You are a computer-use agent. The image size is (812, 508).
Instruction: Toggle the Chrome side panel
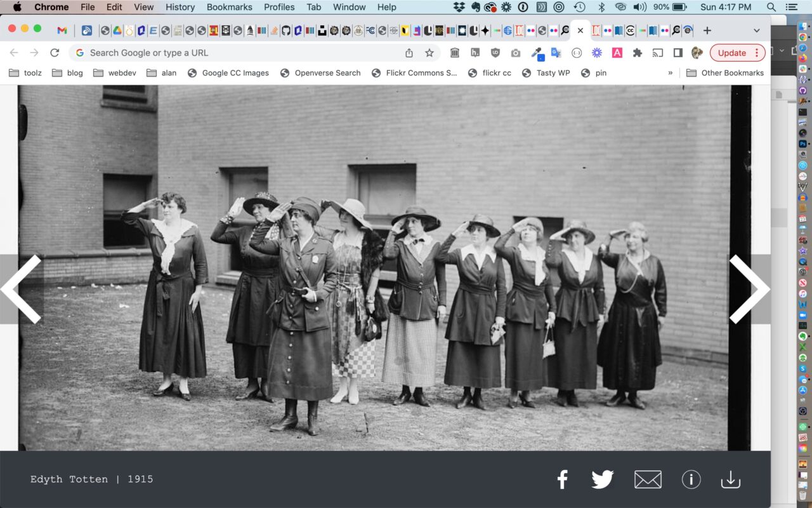[x=678, y=53]
